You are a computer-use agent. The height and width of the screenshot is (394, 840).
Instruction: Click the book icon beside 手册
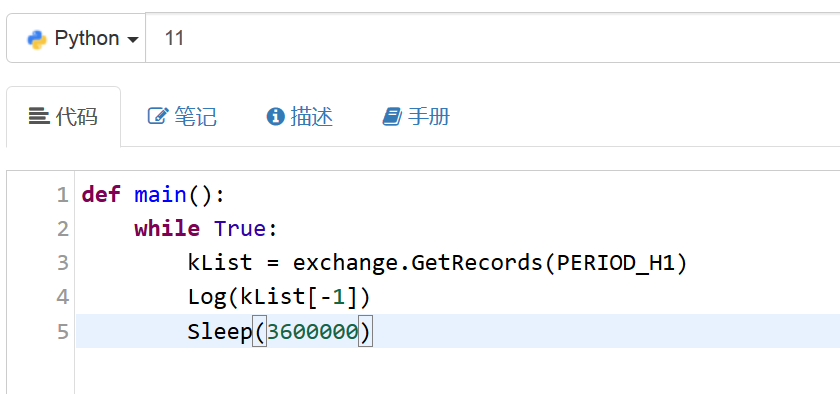coord(392,116)
